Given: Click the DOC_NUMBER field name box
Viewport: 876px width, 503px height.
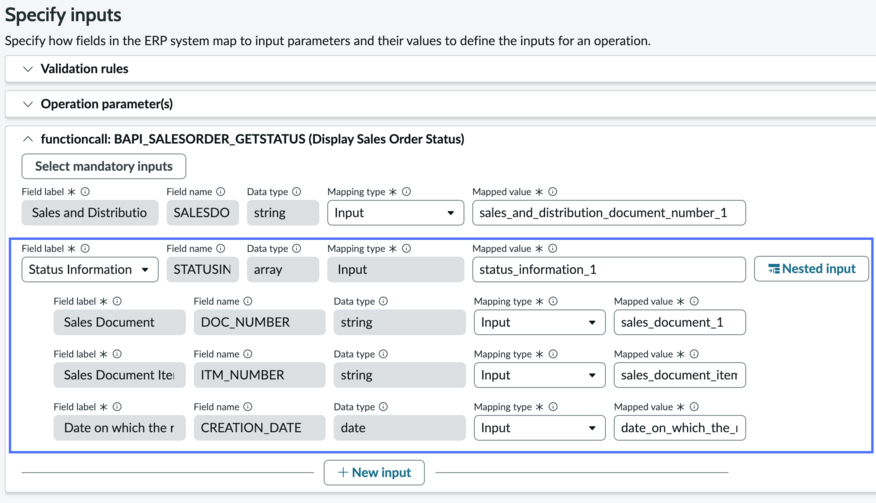Looking at the screenshot, I should (x=259, y=322).
